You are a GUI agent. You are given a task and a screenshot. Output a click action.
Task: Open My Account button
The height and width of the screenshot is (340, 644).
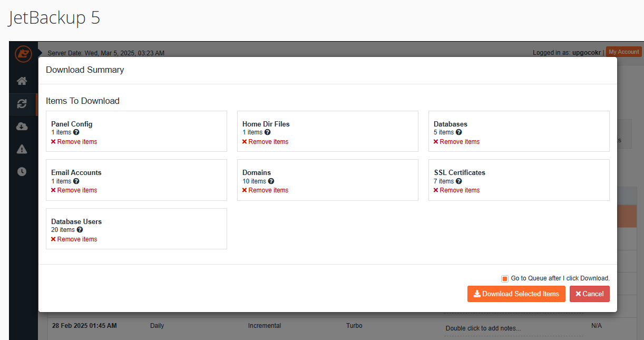point(624,52)
